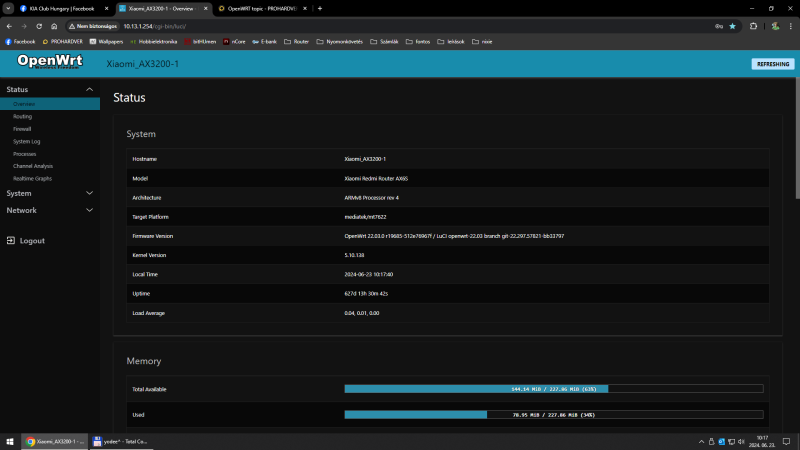Click the Total Available memory progress bar
Viewport: 800px width, 450px height.
point(554,389)
